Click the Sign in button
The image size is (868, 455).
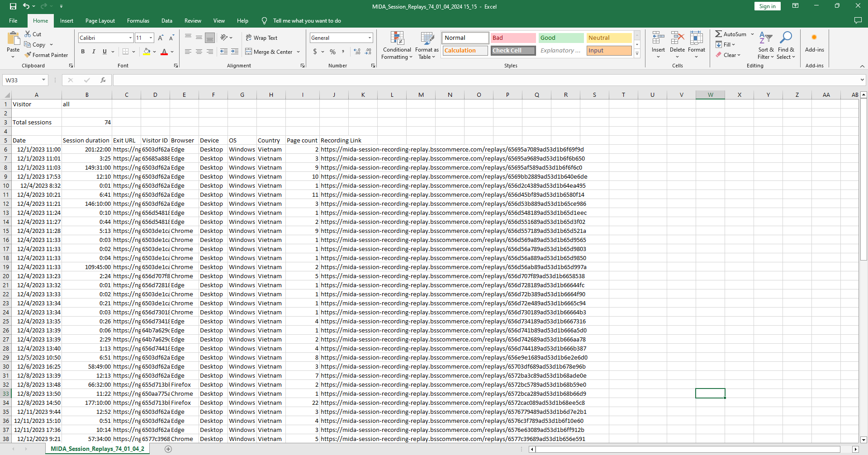(x=767, y=6)
